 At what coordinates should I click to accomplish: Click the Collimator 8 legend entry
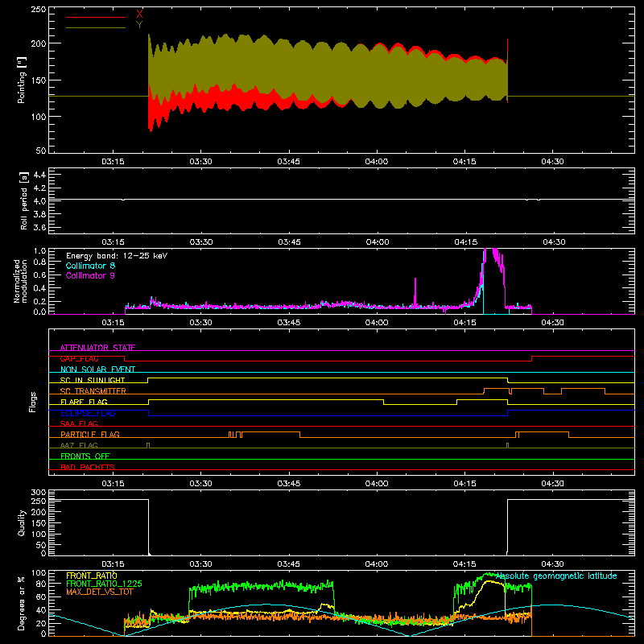[90, 266]
